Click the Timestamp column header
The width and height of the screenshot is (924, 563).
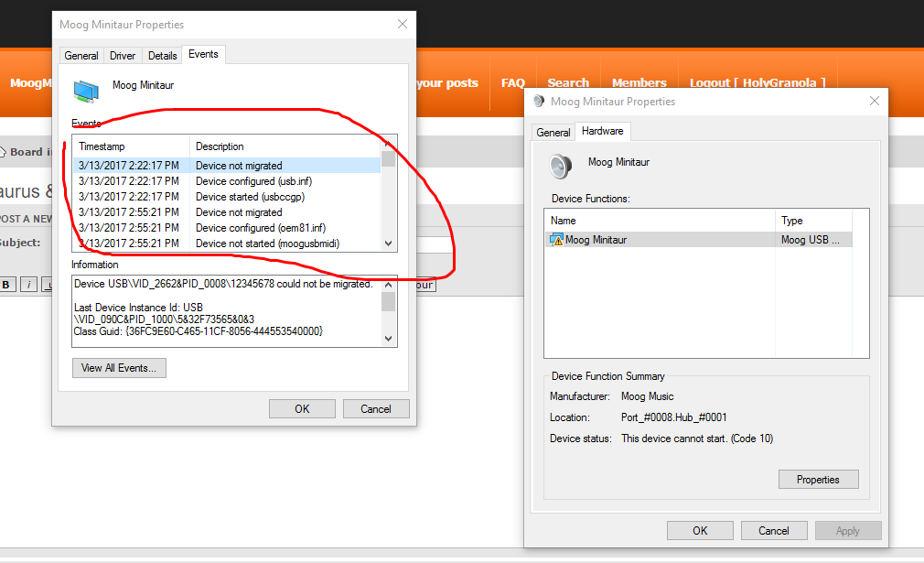tap(130, 146)
